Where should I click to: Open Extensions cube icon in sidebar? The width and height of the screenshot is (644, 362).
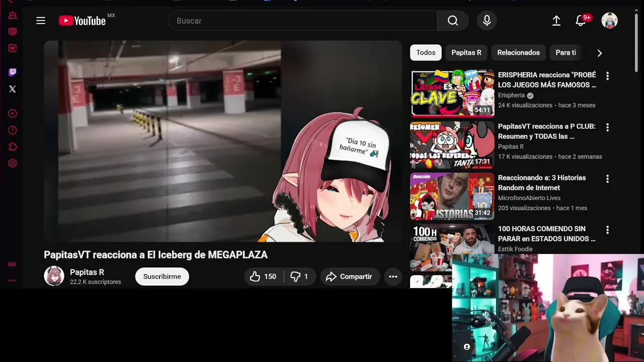point(13,147)
